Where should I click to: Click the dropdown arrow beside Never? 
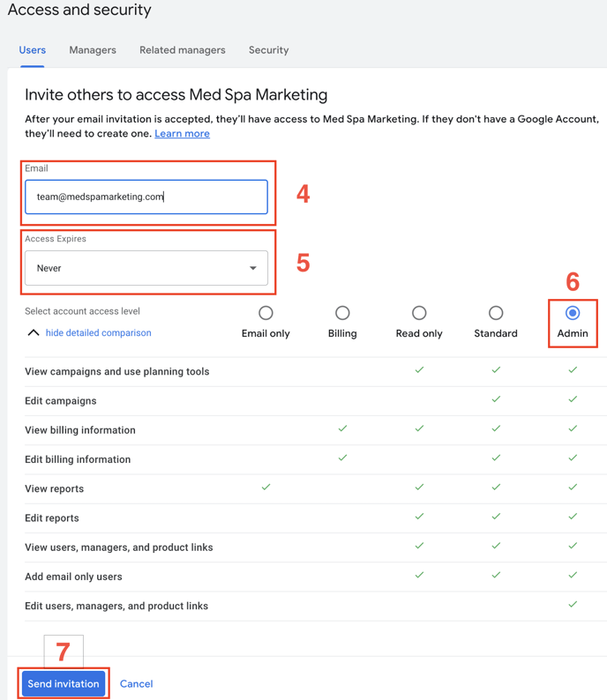pos(253,268)
